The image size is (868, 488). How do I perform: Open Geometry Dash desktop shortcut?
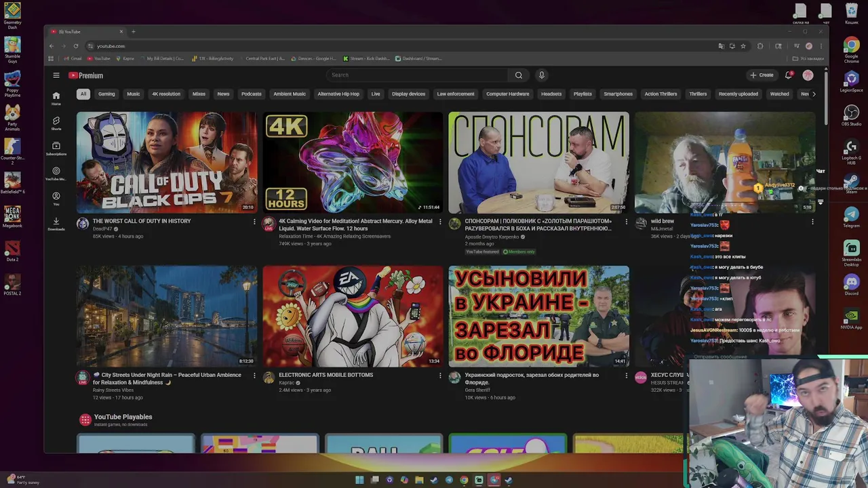(12, 16)
